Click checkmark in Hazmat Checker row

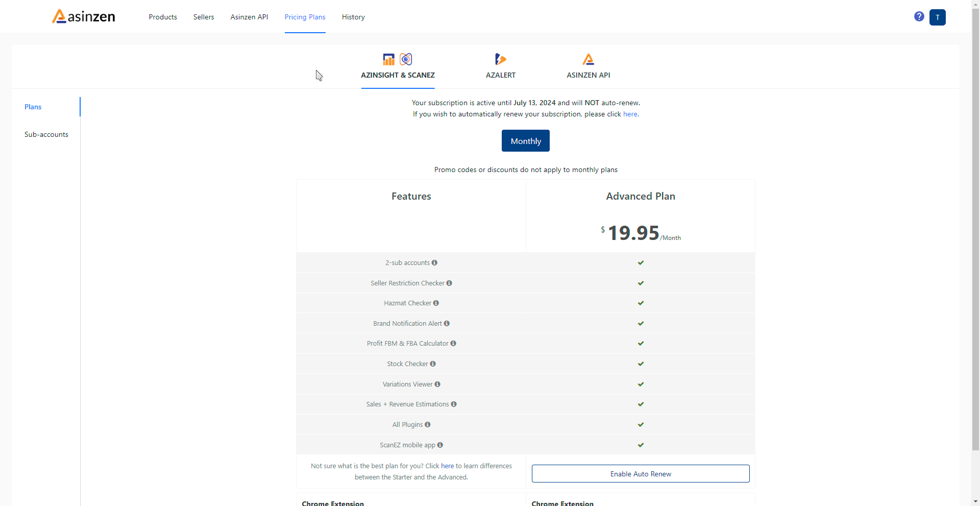[641, 303]
